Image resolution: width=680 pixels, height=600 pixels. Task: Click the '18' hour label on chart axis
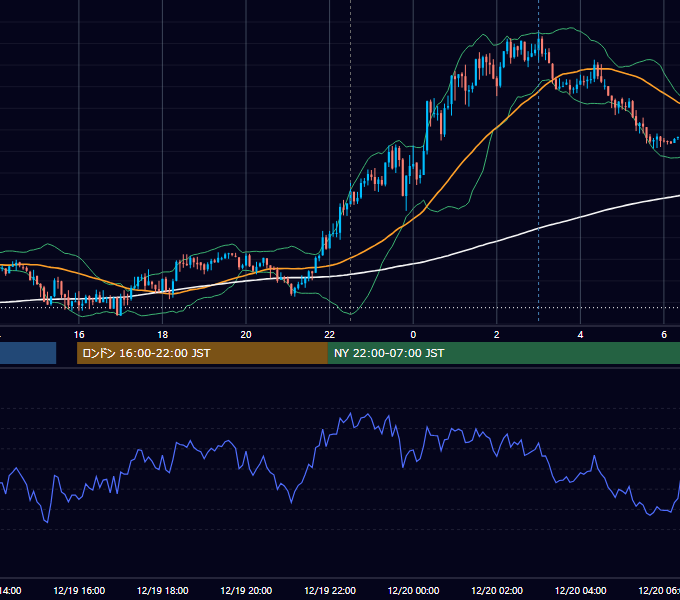coord(163,335)
